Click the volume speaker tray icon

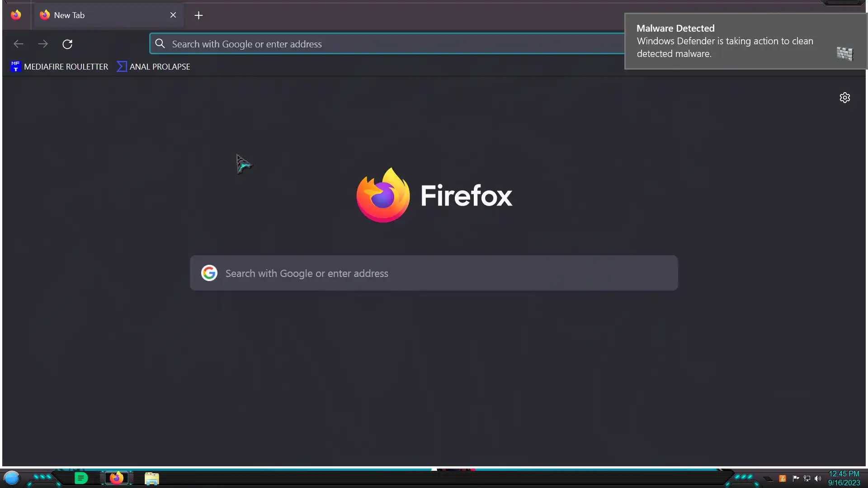pyautogui.click(x=818, y=479)
